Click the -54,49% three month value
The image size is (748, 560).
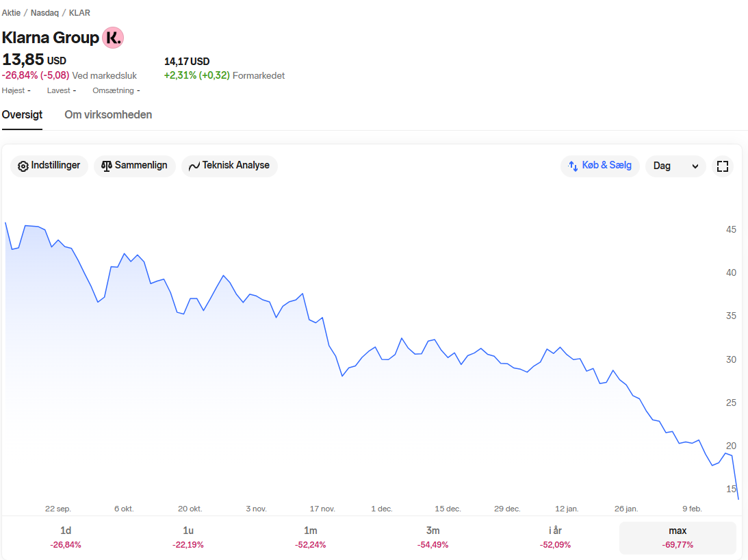[x=433, y=545]
